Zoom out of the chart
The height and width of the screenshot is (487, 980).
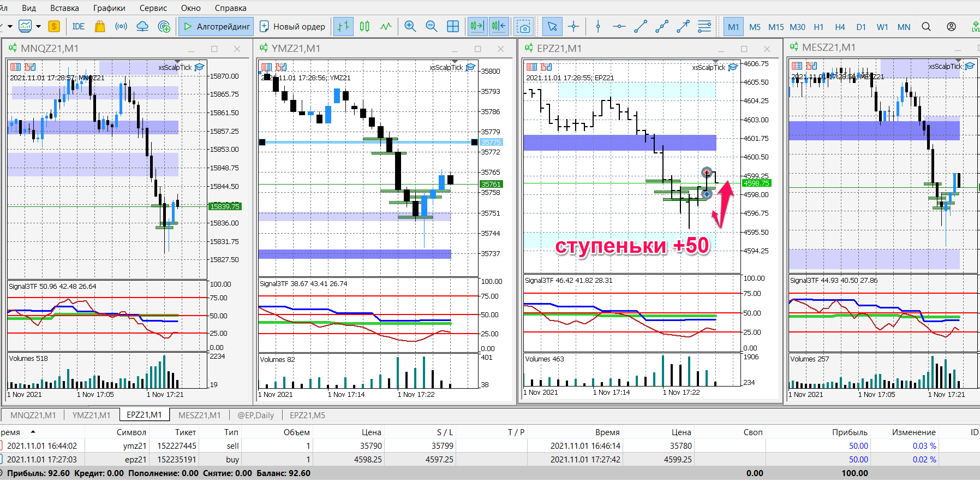coord(432,26)
